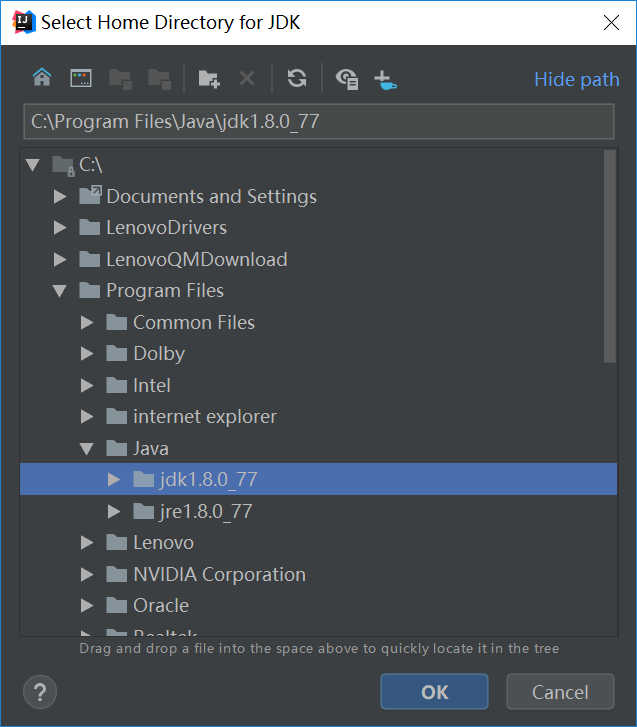This screenshot has height=727, width=637.
Task: Expand the Common Files folder
Action: 87,323
